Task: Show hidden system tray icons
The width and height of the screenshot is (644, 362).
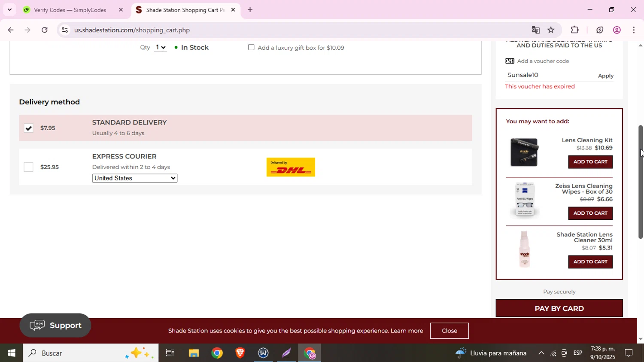Action: click(541, 353)
